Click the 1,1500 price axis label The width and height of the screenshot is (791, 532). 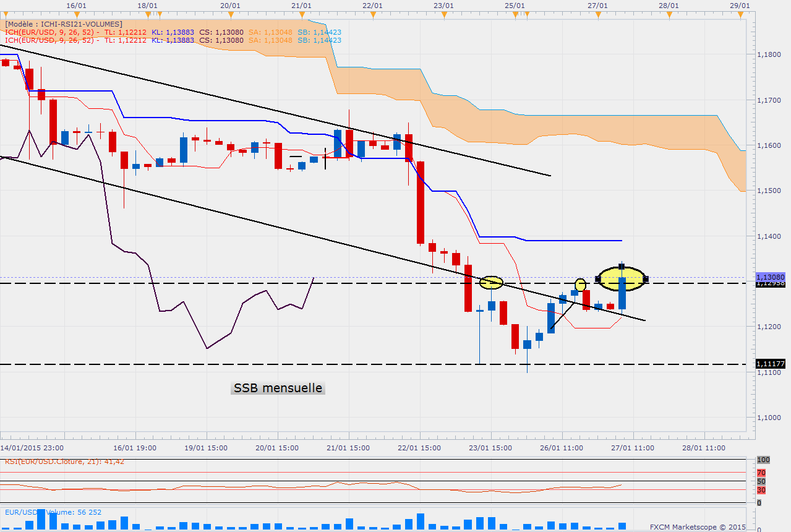pyautogui.click(x=770, y=191)
